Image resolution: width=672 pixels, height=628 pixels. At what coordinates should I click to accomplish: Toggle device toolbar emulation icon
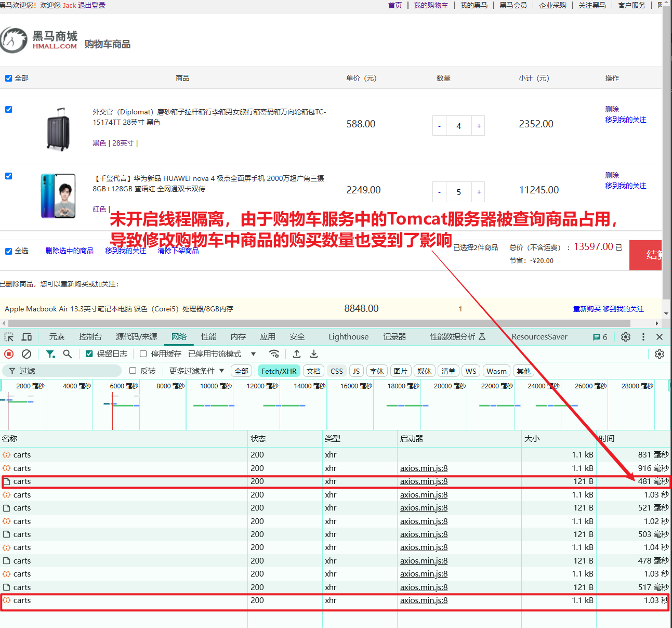tap(27, 337)
